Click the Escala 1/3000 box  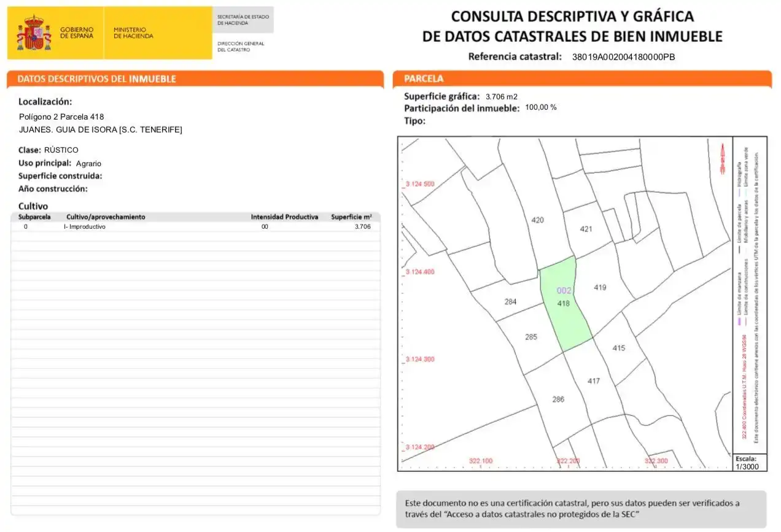click(x=750, y=463)
